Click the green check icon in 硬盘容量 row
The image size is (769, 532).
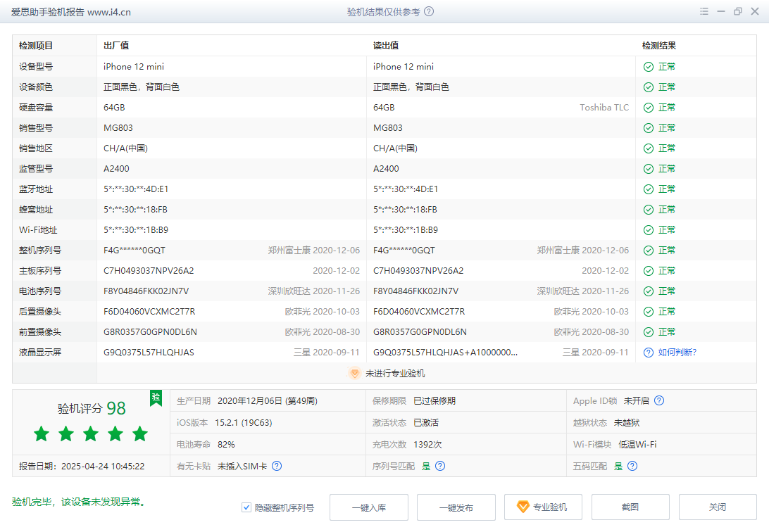pyautogui.click(x=649, y=108)
